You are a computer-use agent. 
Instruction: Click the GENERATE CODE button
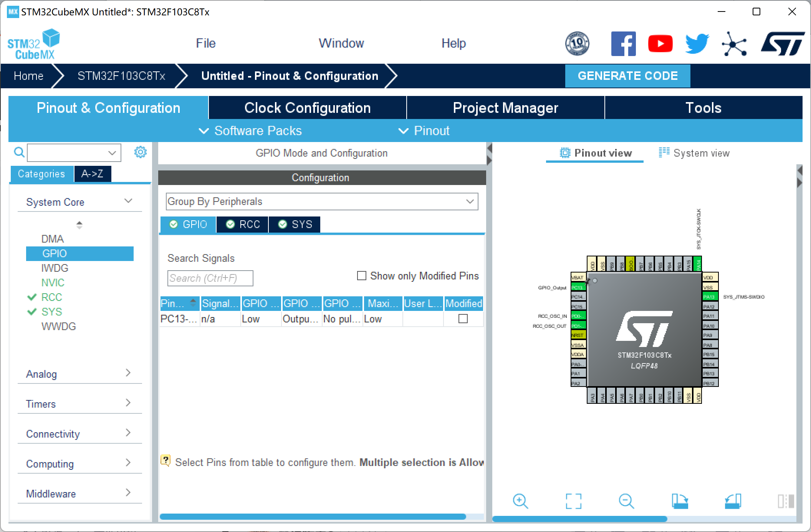pos(627,76)
